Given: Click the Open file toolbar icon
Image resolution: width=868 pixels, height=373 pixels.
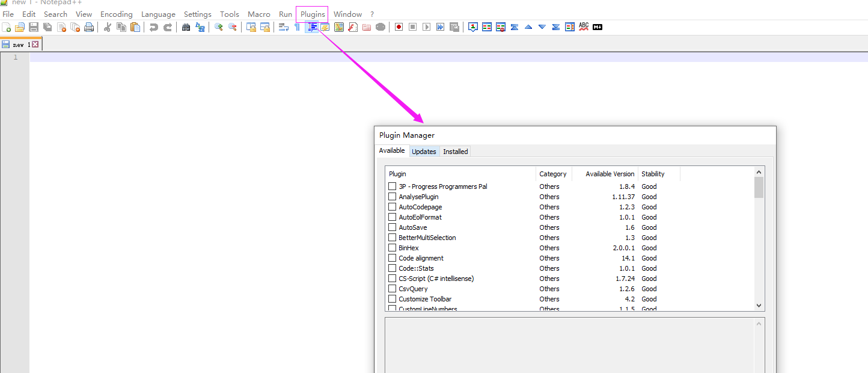Looking at the screenshot, I should tap(20, 27).
